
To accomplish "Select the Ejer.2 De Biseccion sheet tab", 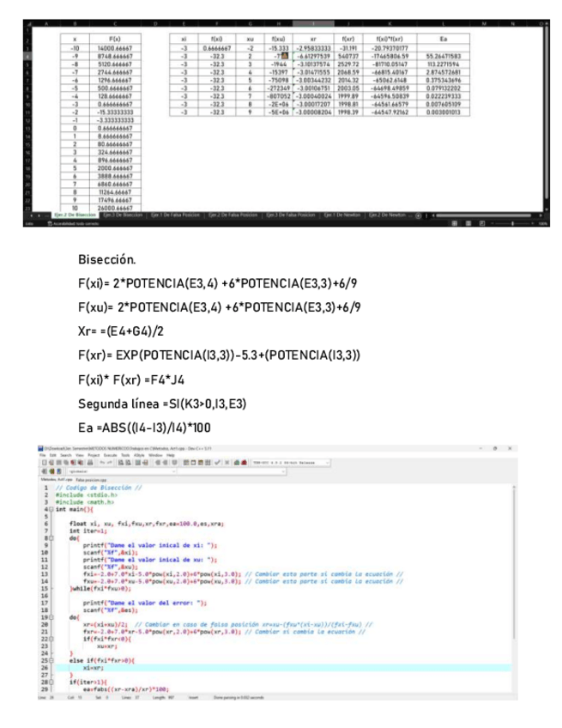I will tap(75, 215).
